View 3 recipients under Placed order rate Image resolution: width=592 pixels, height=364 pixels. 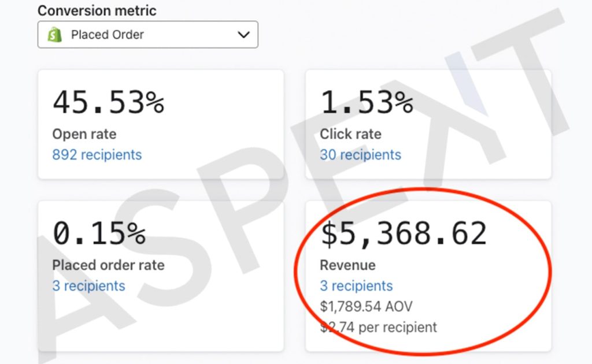pyautogui.click(x=88, y=285)
